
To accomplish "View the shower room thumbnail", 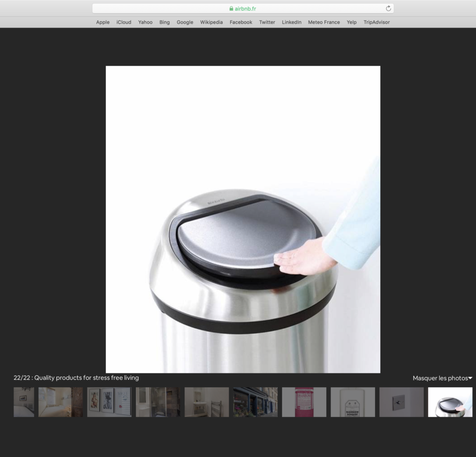I will 158,402.
